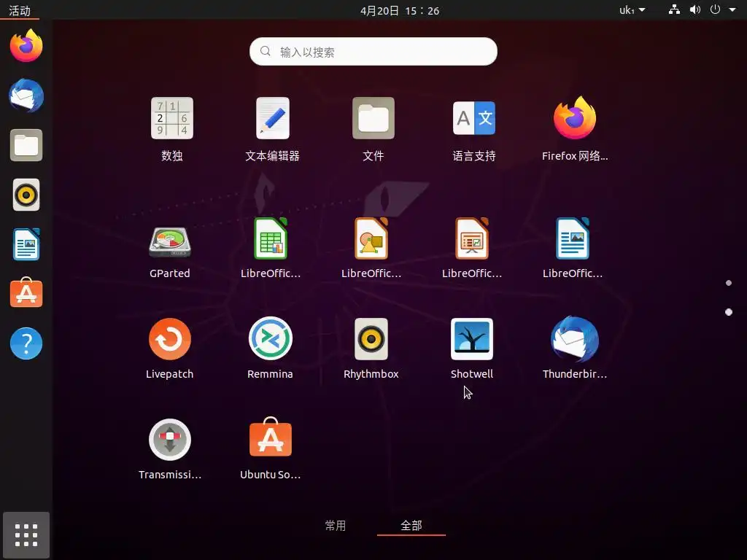Click the search field 输入以搜索
The image size is (747, 560).
click(x=373, y=52)
